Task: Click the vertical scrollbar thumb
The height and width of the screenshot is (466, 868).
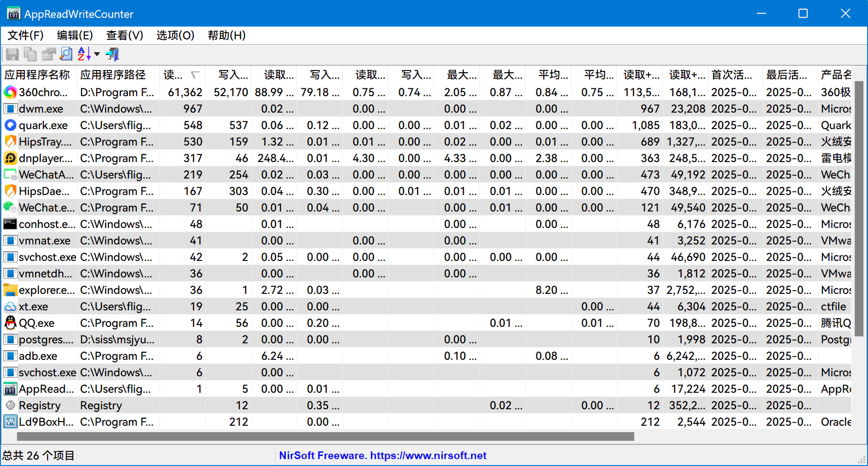Action: point(859,209)
